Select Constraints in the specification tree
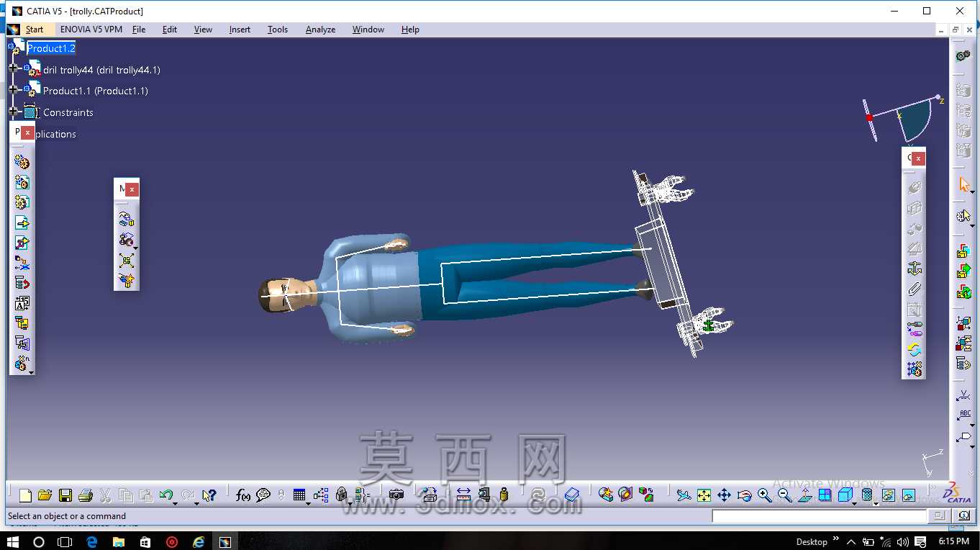The height and width of the screenshot is (550, 980). 68,112
